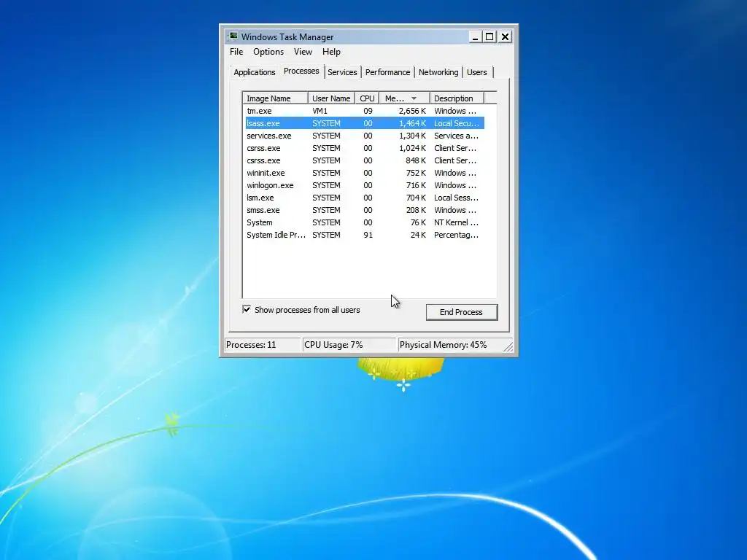Switch to the Services tab

click(342, 72)
